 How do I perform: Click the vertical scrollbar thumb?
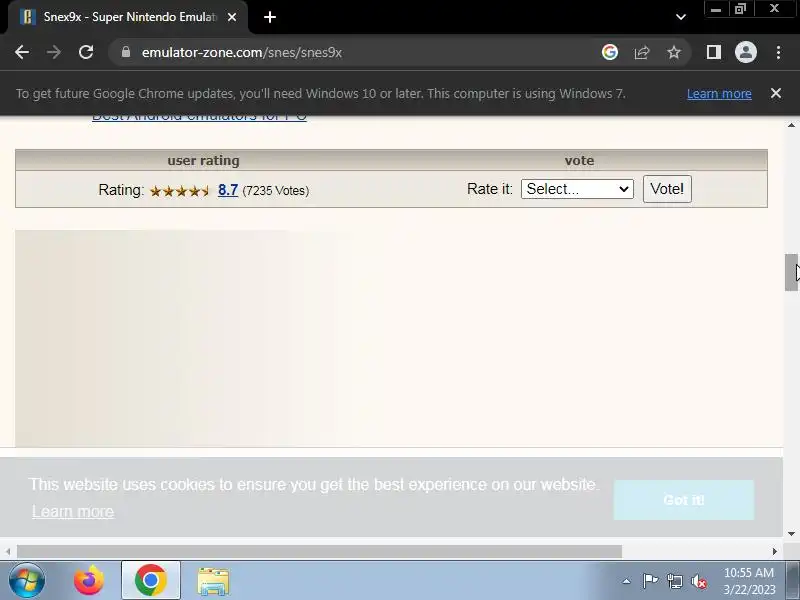(x=791, y=272)
